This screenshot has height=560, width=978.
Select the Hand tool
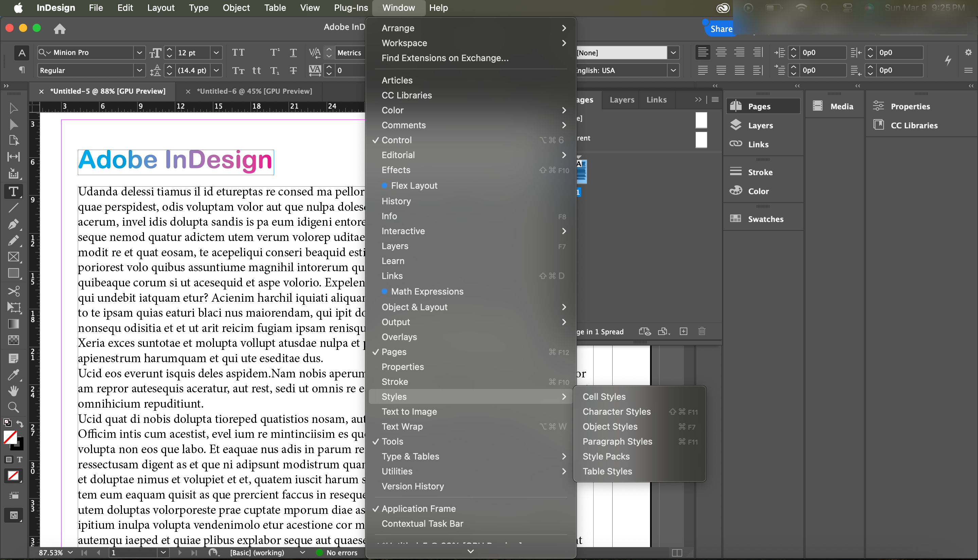(13, 391)
